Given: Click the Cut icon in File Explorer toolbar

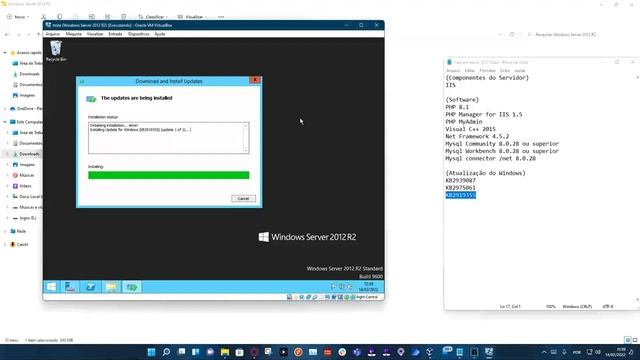Looking at the screenshot, I should tap(43, 17).
